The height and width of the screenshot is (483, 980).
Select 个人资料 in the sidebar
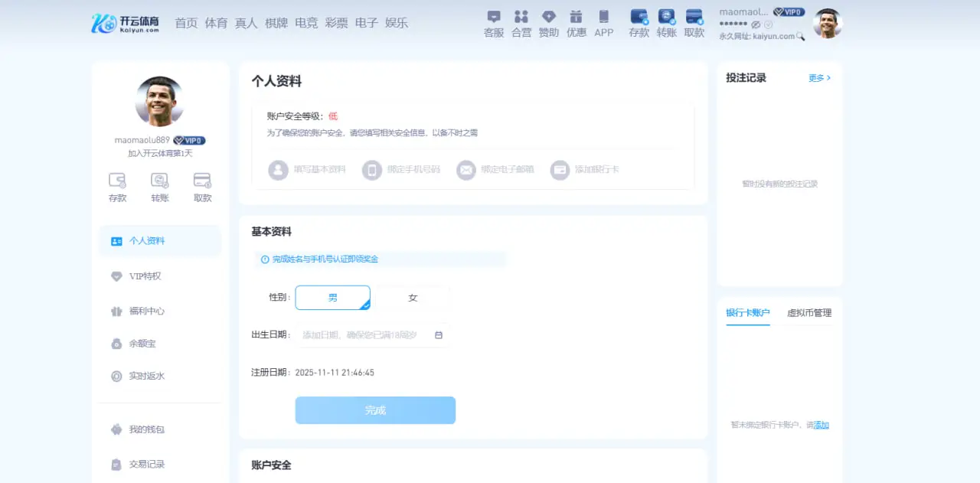click(x=160, y=241)
